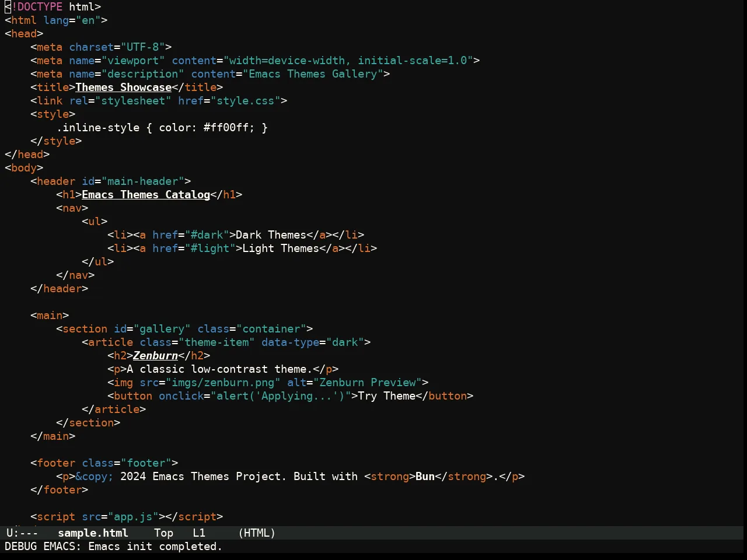The width and height of the screenshot is (747, 560).
Task: Click the U:--- status in mode line
Action: click(x=22, y=533)
